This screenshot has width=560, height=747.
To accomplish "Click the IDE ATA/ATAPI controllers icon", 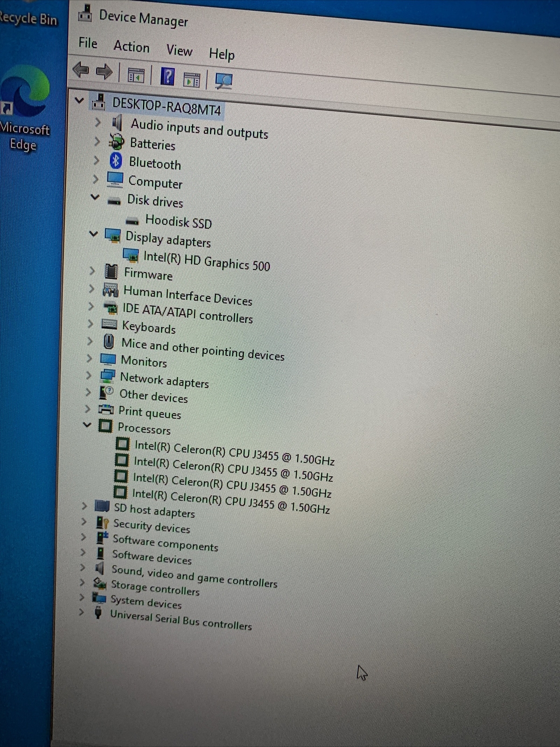I will (110, 307).
